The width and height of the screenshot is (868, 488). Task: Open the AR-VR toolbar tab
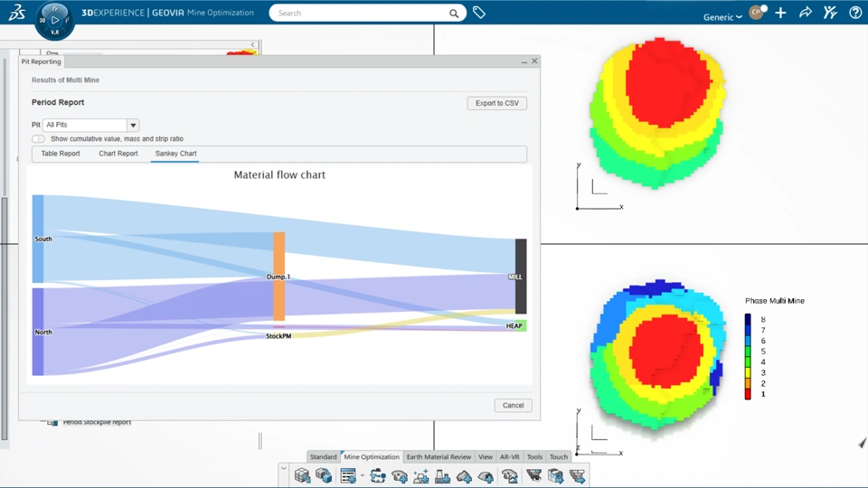pyautogui.click(x=509, y=457)
